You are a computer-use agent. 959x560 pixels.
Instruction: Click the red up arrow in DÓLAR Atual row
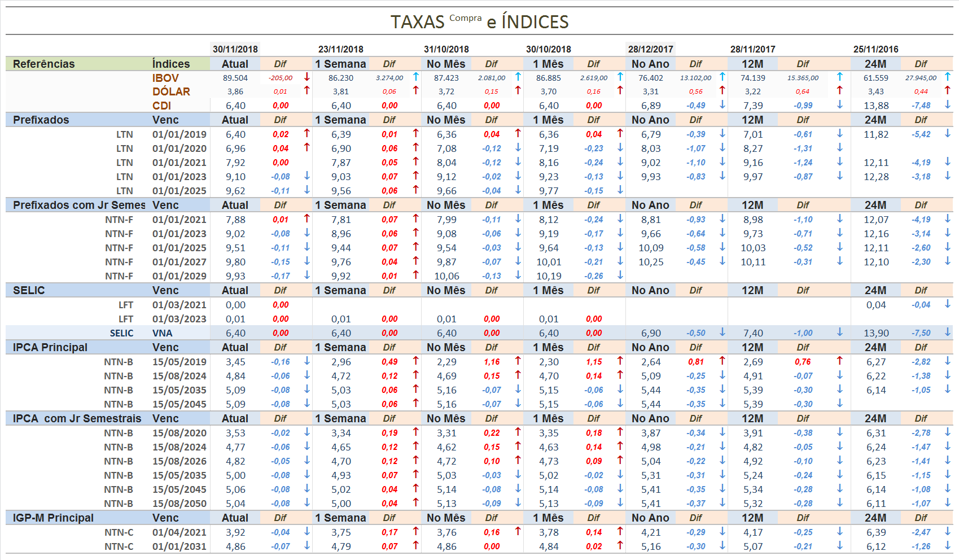pyautogui.click(x=307, y=90)
